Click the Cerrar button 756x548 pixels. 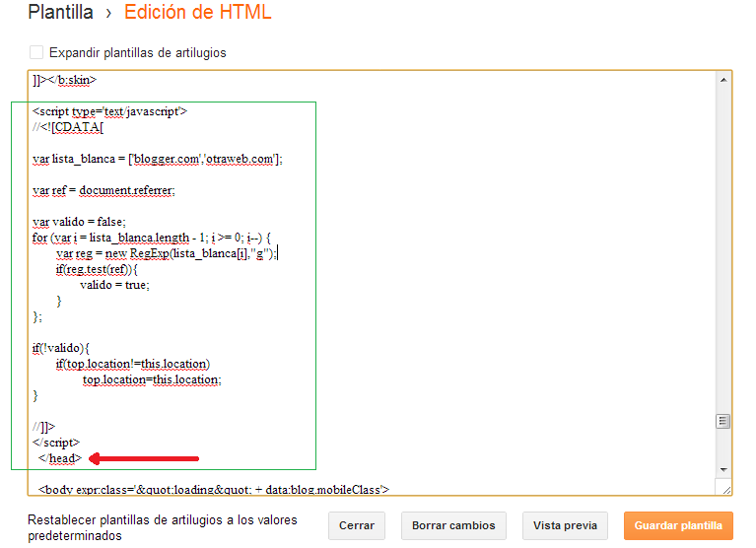[357, 525]
